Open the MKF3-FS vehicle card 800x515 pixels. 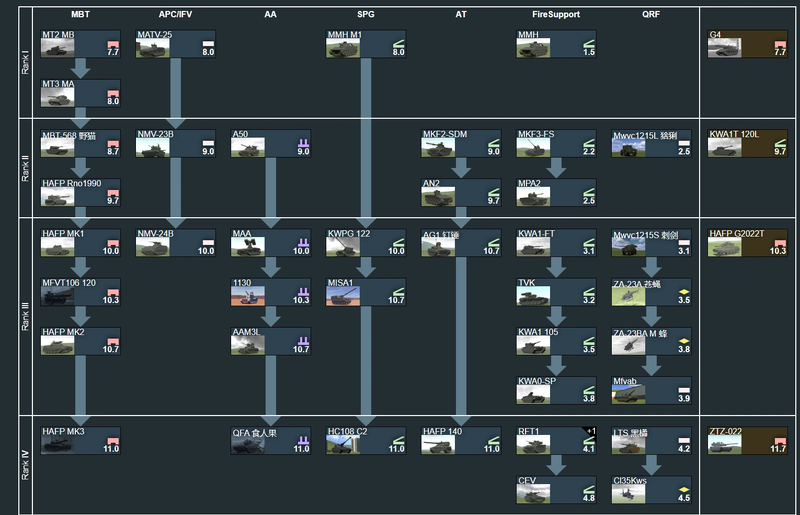tap(556, 143)
